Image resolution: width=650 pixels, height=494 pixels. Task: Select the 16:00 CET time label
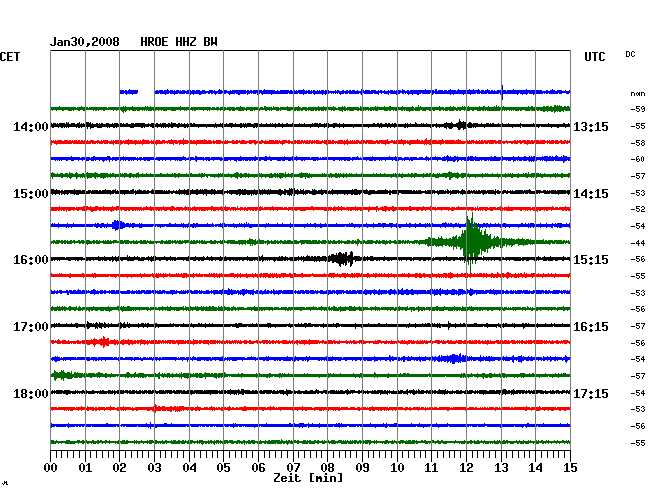coord(31,260)
